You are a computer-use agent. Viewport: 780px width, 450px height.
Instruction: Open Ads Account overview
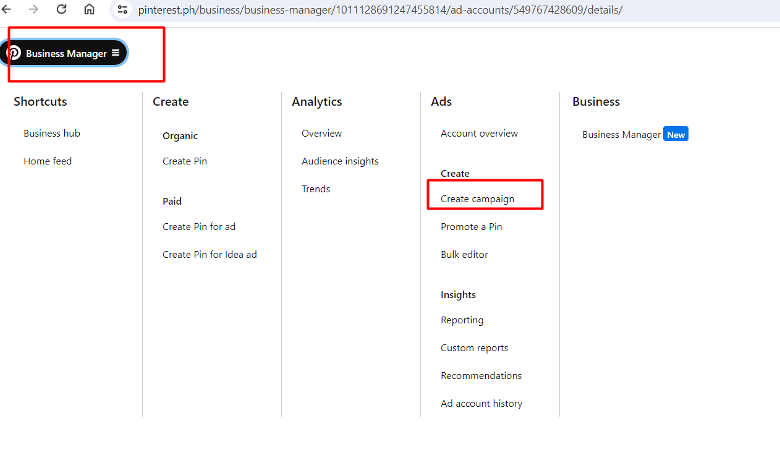point(479,133)
